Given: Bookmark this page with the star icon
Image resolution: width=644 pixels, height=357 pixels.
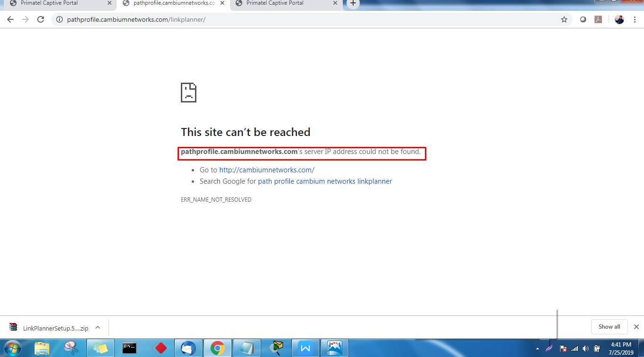Looking at the screenshot, I should pyautogui.click(x=564, y=19).
